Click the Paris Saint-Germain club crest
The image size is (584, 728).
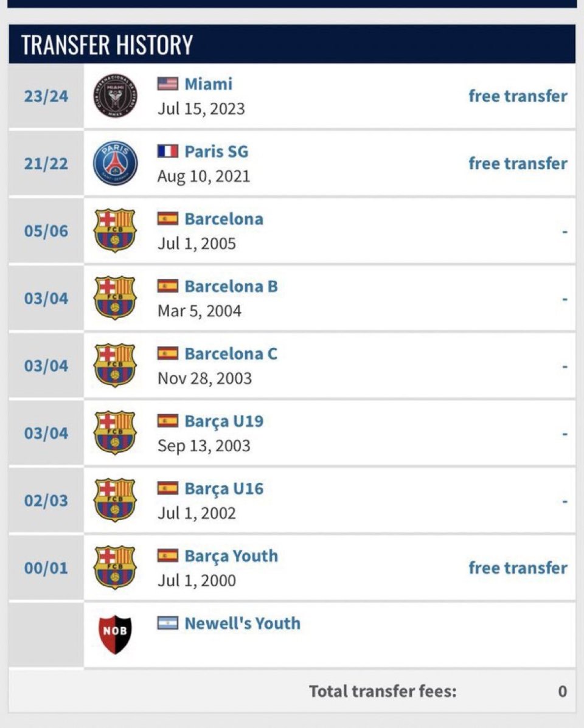[x=115, y=163]
